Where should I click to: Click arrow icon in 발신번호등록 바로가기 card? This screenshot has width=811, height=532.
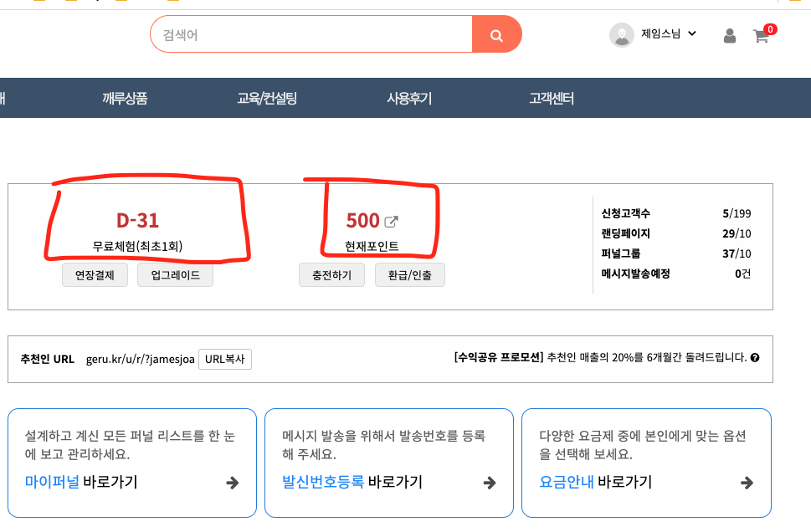point(490,483)
